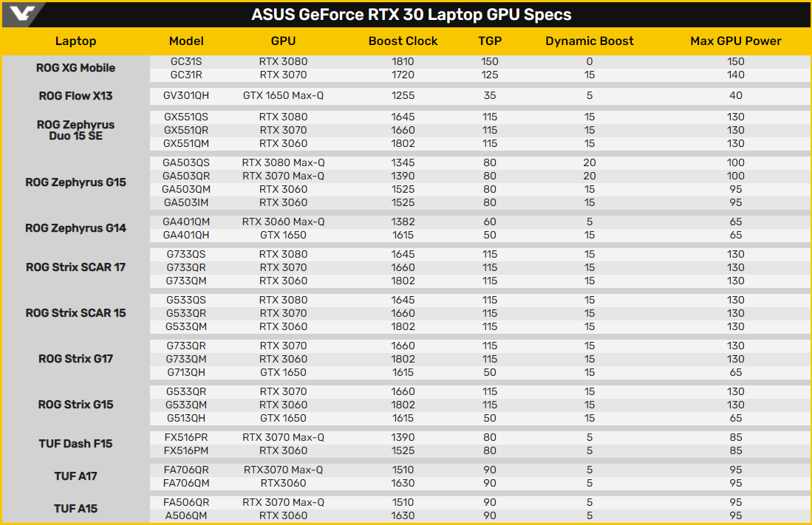Select model cell GX551QR
The height and width of the screenshot is (525, 812).
(x=186, y=130)
